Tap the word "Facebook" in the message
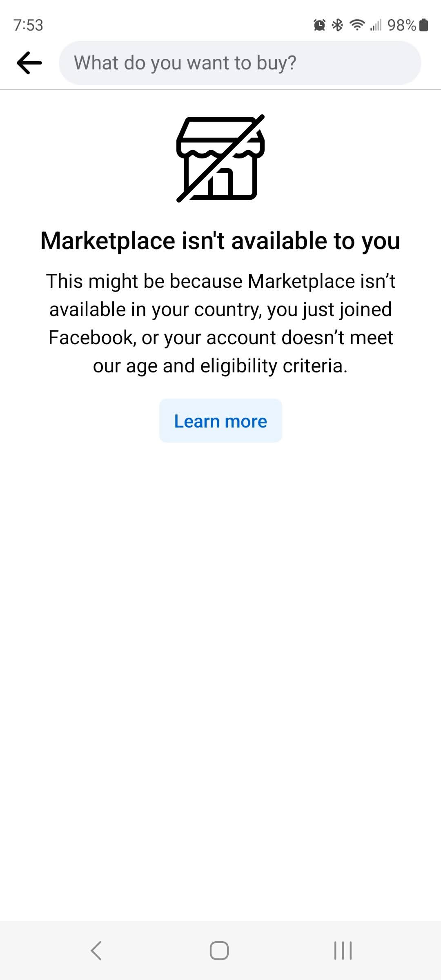This screenshot has width=441, height=980. click(91, 338)
